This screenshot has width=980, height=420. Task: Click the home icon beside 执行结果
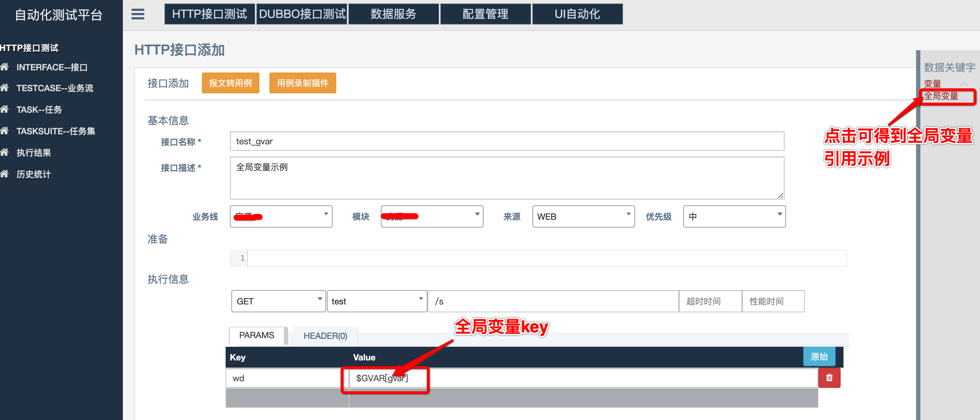[5, 153]
